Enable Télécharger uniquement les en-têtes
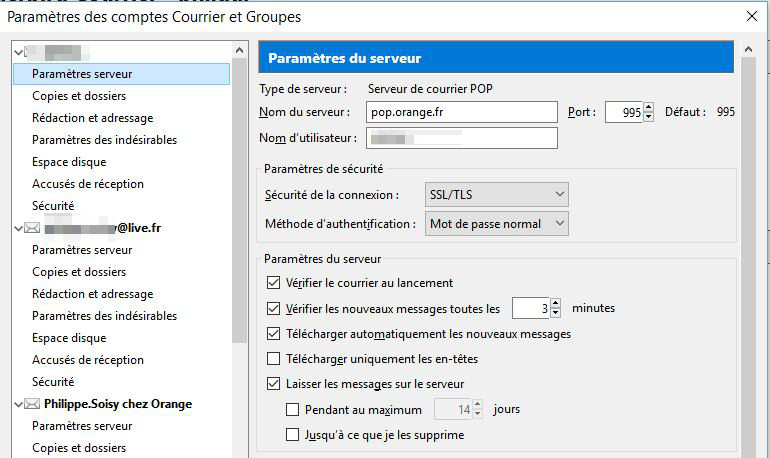770x458 pixels. (275, 359)
